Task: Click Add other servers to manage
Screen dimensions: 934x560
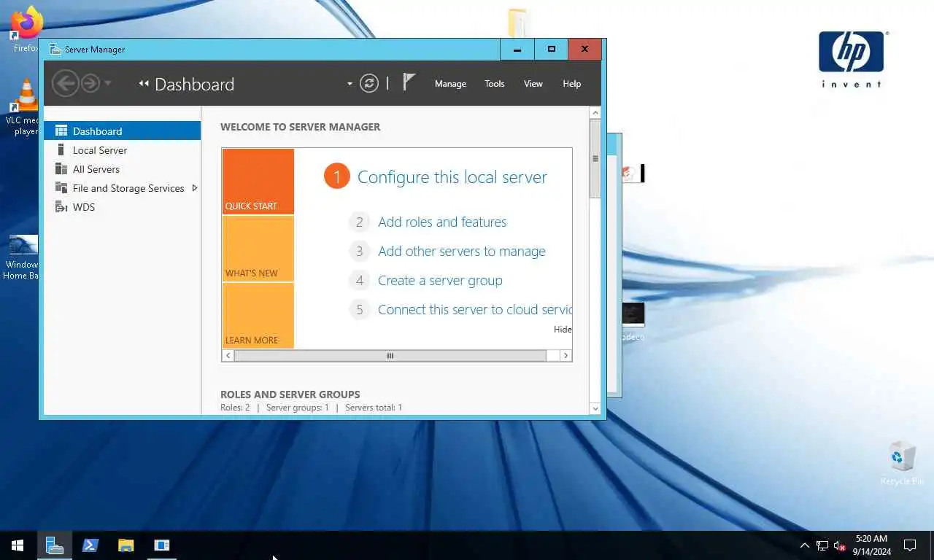Action: [462, 252]
